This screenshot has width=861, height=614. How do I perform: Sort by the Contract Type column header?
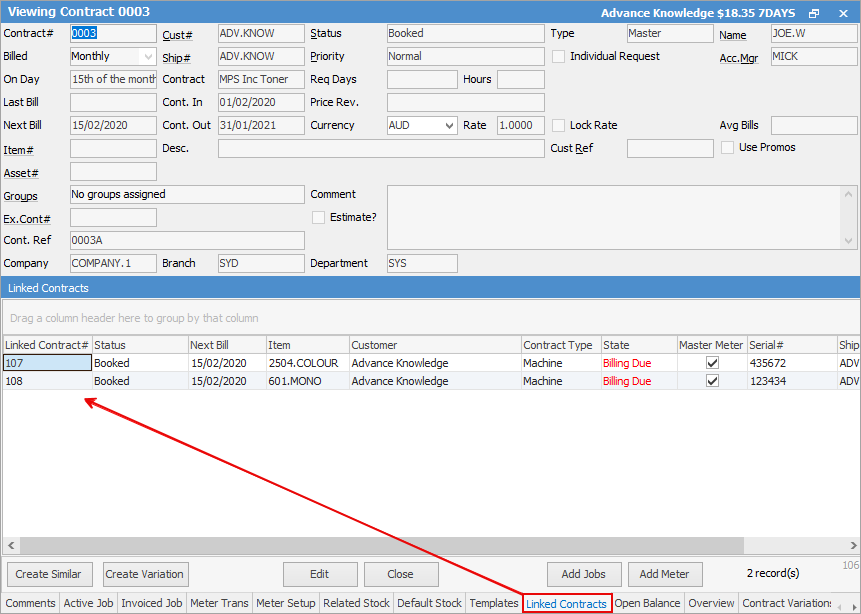click(561, 345)
